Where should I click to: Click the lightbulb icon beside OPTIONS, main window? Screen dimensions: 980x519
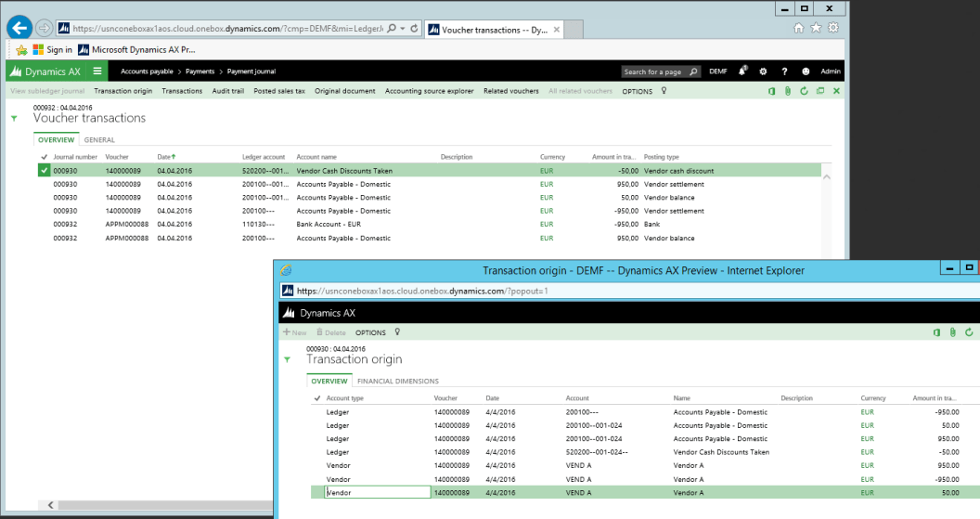pos(664,91)
